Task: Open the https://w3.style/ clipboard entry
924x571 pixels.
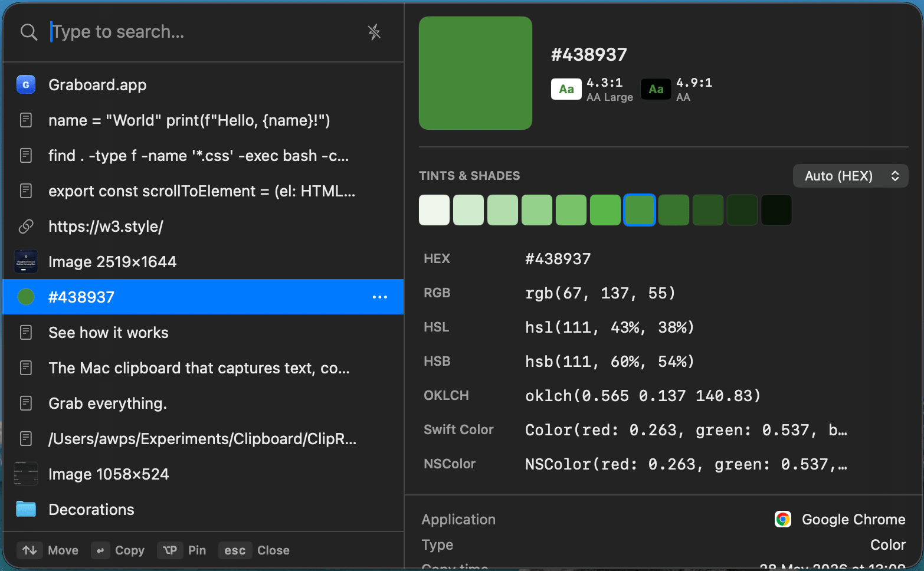Action: pyautogui.click(x=203, y=227)
